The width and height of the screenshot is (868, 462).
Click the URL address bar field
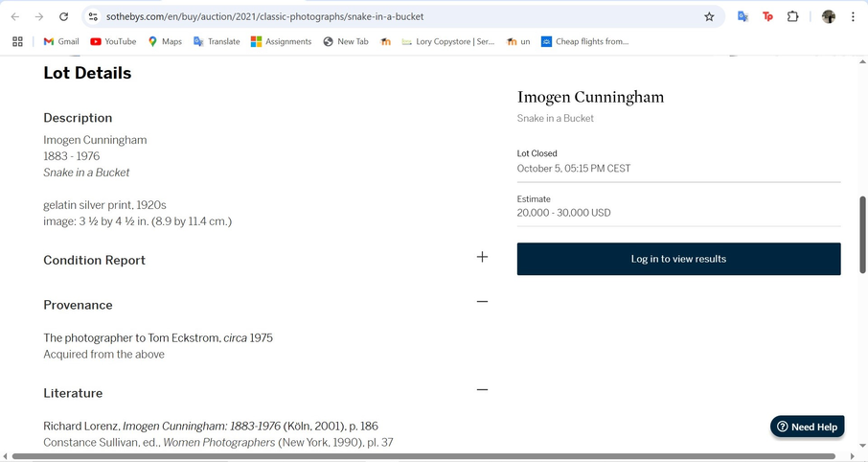tap(383, 16)
